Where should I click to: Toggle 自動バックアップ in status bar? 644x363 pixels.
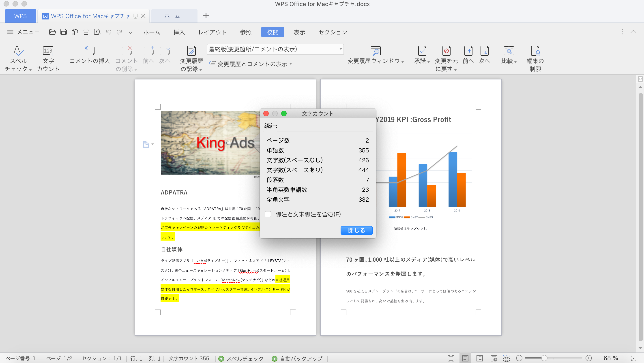coord(297,358)
